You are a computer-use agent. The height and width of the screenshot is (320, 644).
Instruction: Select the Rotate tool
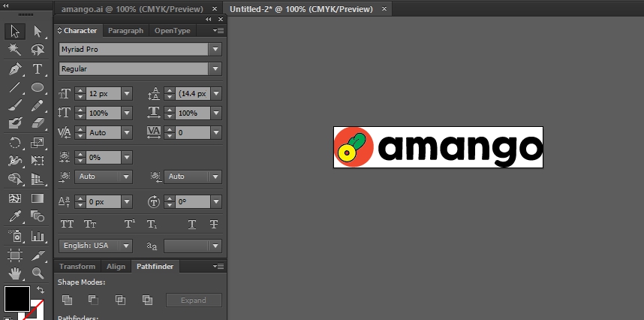(x=15, y=143)
